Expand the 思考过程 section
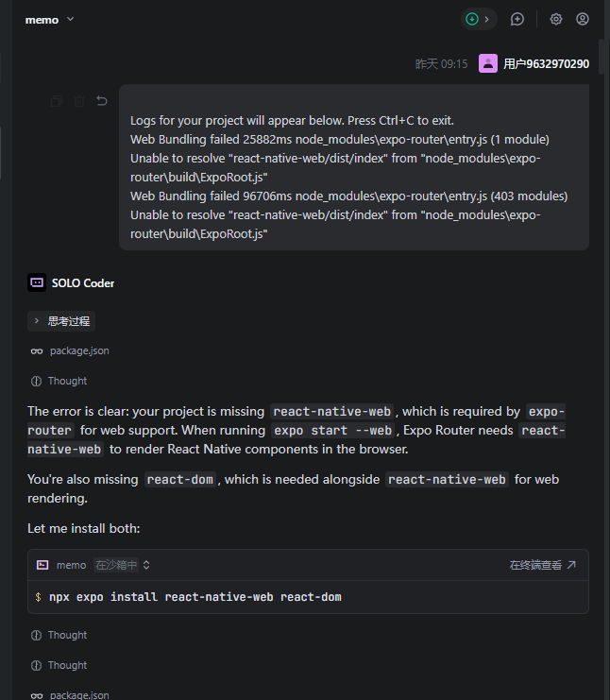Screen dimensions: 610x700 click(61, 321)
